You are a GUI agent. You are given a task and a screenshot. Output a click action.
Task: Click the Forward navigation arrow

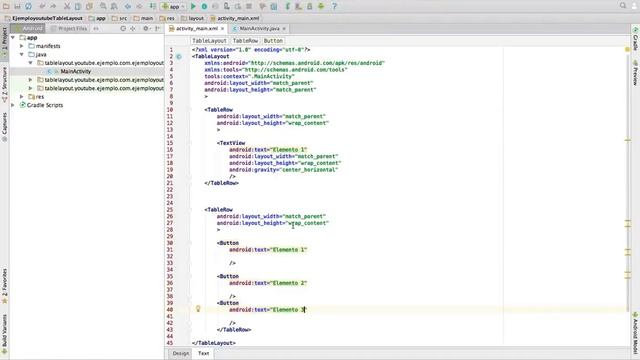[139, 6]
